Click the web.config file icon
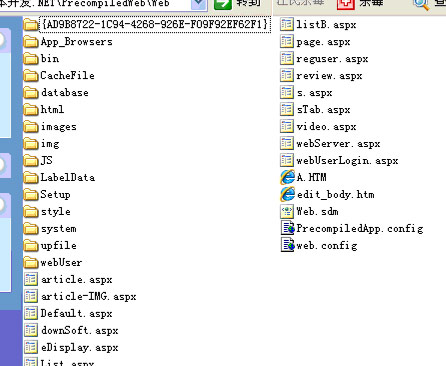The width and height of the screenshot is (446, 366). tap(287, 245)
